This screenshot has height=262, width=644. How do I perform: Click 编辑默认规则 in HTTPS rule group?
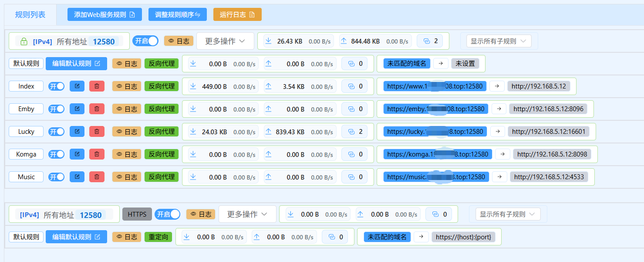coord(76,237)
